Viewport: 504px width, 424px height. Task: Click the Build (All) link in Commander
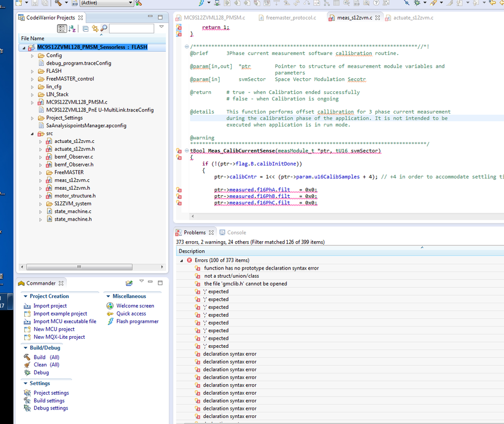[46, 357]
